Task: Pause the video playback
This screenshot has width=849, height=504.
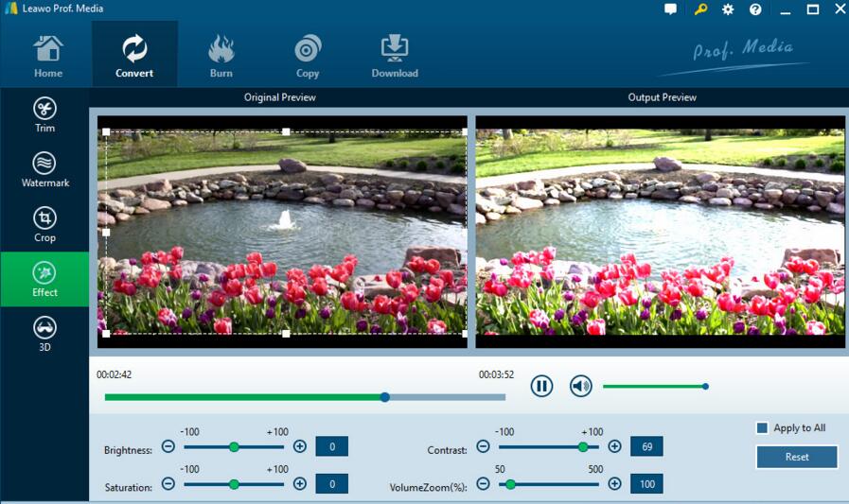Action: [x=541, y=386]
